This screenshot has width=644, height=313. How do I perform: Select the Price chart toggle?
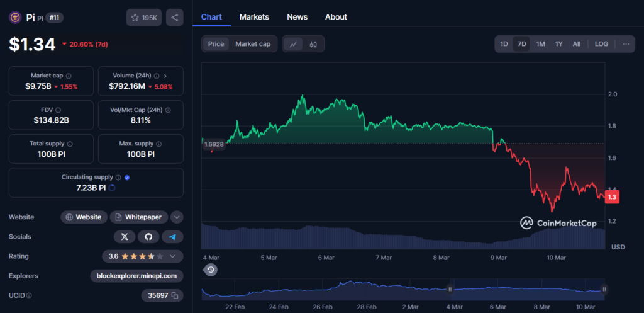pyautogui.click(x=216, y=44)
